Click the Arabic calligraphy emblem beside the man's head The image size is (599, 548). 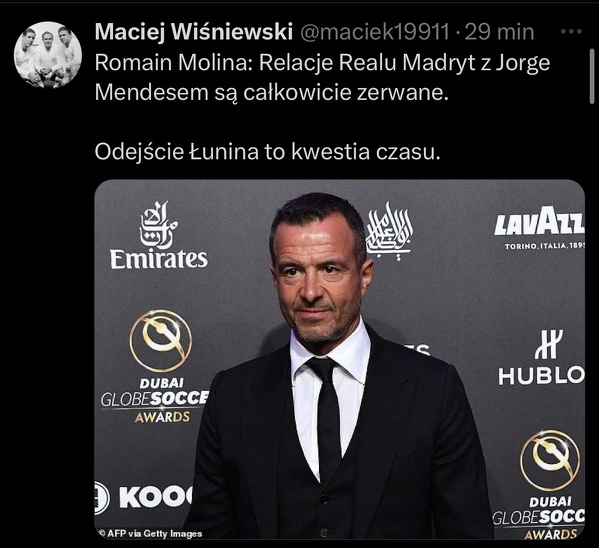pos(390,230)
